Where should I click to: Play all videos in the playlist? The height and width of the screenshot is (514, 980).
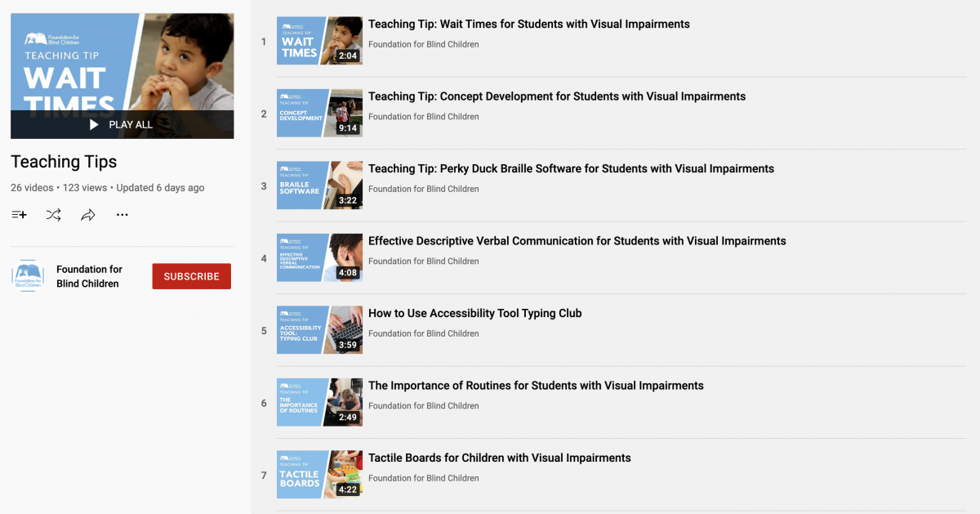point(122,124)
